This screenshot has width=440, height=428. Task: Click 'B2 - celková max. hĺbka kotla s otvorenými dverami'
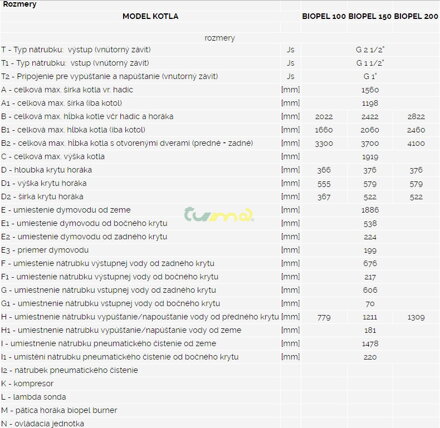coord(127,143)
